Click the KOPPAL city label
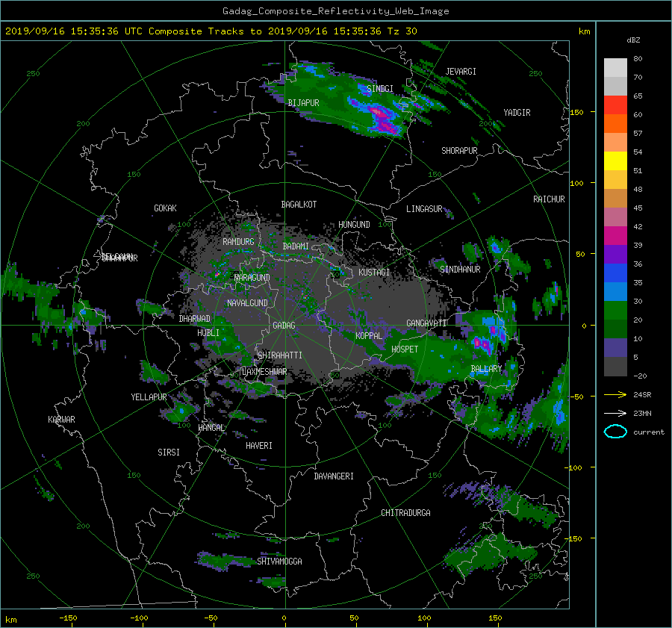 pyautogui.click(x=369, y=336)
